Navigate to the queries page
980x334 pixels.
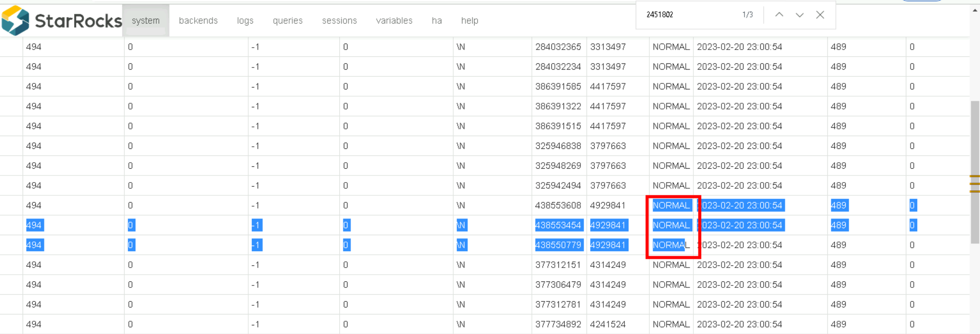click(287, 20)
